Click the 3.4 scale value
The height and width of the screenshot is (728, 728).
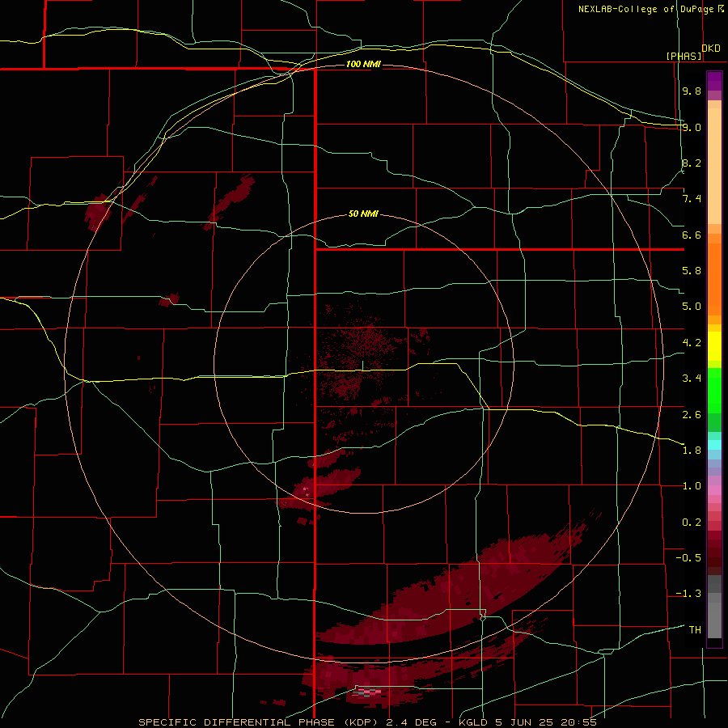pyautogui.click(x=692, y=379)
